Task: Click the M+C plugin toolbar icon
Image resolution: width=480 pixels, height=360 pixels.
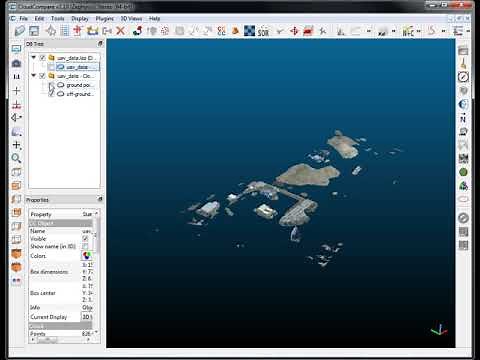Action: (408, 31)
